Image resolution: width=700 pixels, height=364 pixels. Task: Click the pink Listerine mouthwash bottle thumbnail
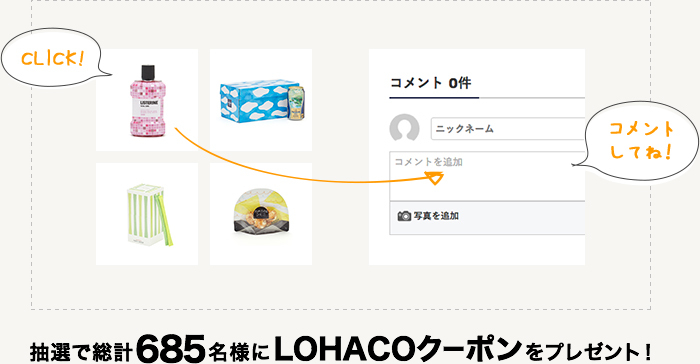coord(147,100)
